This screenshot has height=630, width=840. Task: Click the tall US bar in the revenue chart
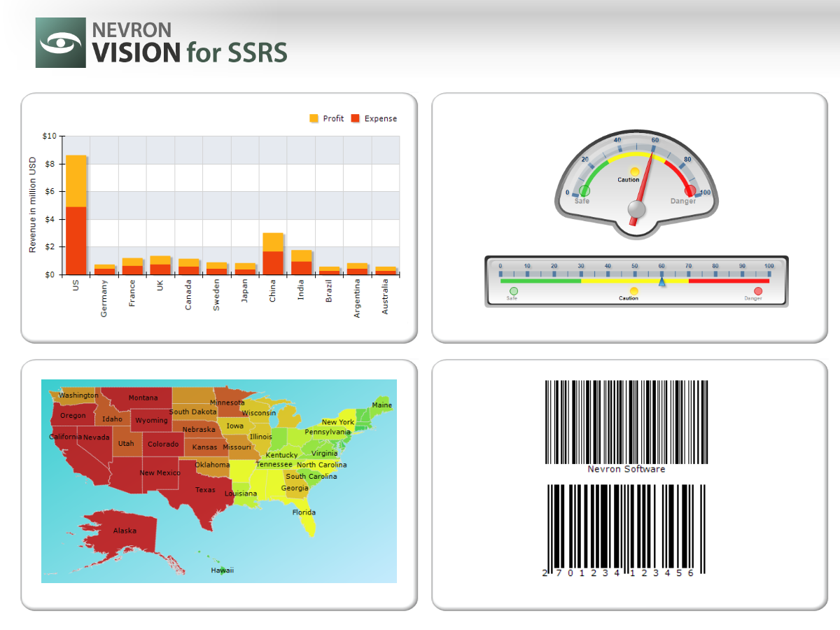[76, 210]
